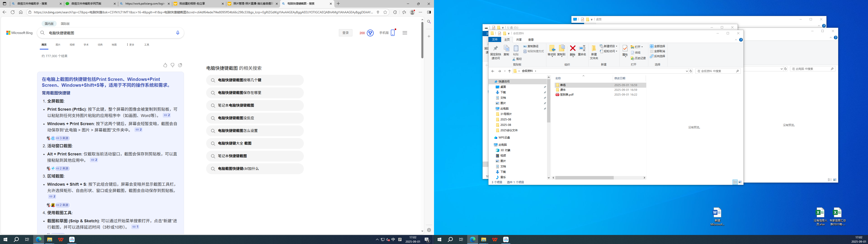Click 工具 on Bing search bar

pyautogui.click(x=146, y=45)
